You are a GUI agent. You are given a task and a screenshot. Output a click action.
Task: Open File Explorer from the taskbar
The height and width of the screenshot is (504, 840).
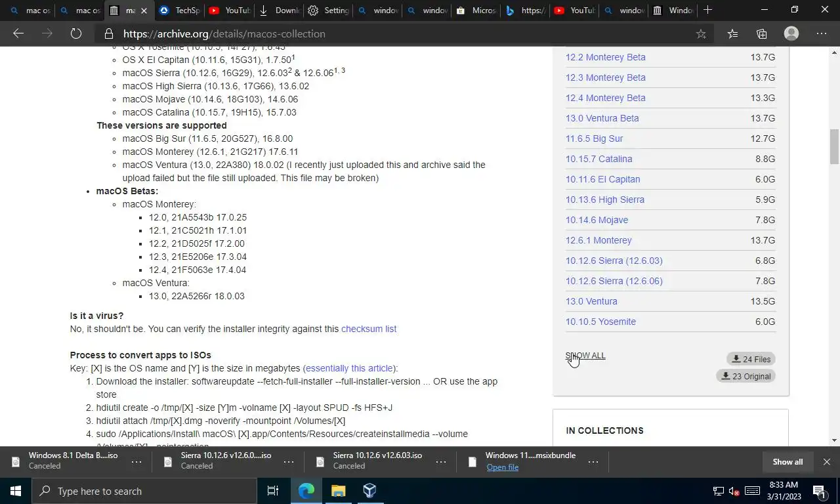(x=338, y=491)
